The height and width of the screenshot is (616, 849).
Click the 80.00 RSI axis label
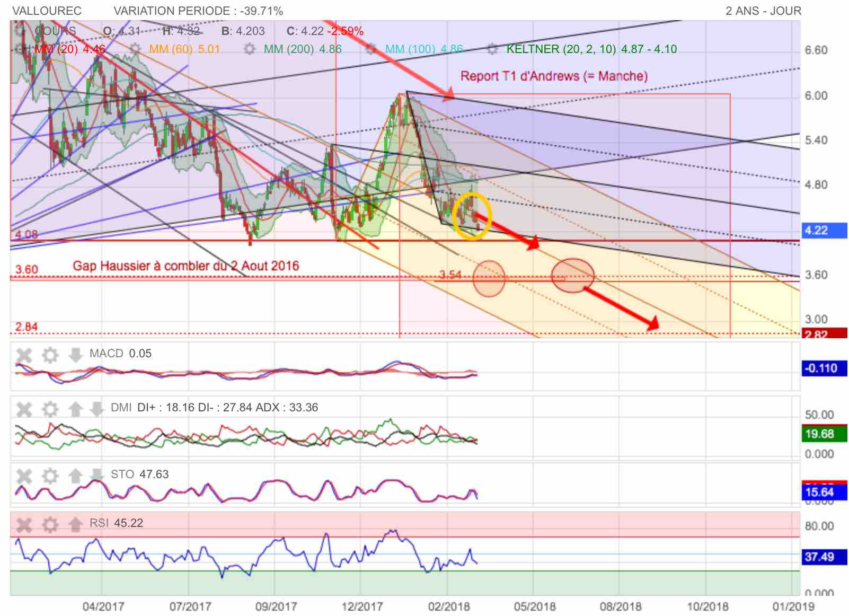tap(819, 526)
